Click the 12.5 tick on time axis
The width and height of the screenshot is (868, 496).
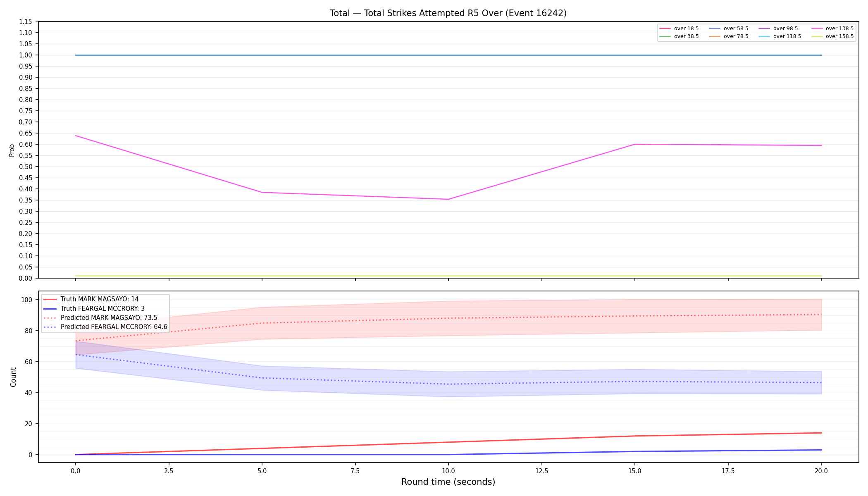pos(541,470)
